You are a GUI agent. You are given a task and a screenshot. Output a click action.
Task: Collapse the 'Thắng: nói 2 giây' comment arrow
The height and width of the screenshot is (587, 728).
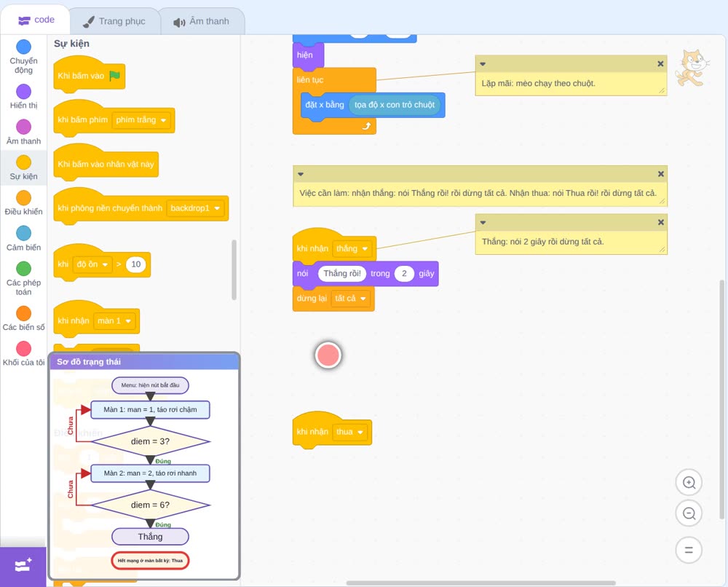pos(483,222)
